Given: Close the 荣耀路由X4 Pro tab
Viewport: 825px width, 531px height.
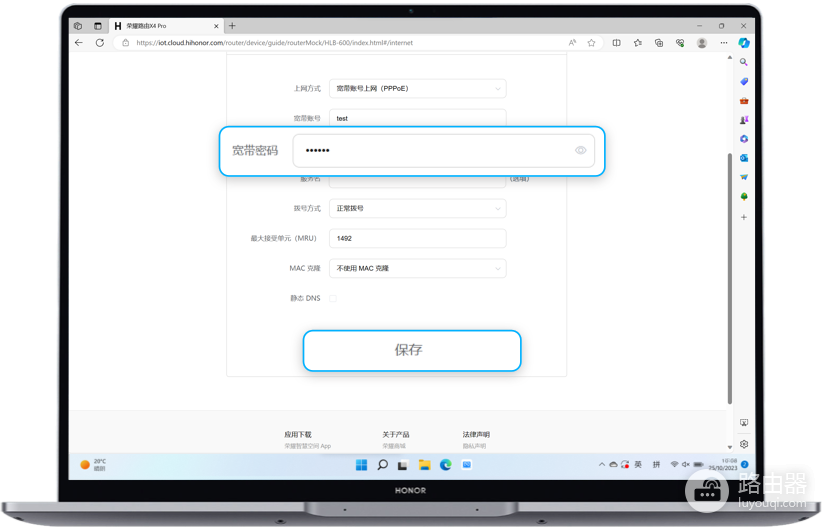Looking at the screenshot, I should click(x=216, y=26).
